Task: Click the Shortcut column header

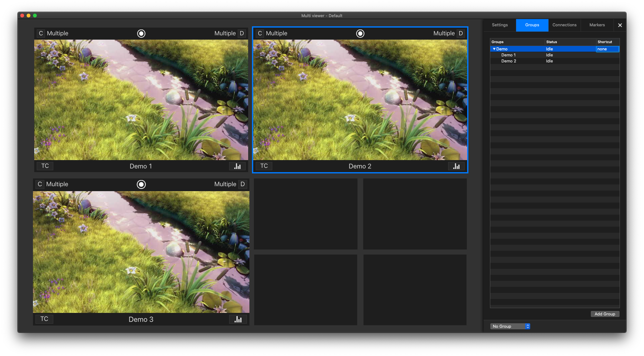Action: [x=608, y=42]
